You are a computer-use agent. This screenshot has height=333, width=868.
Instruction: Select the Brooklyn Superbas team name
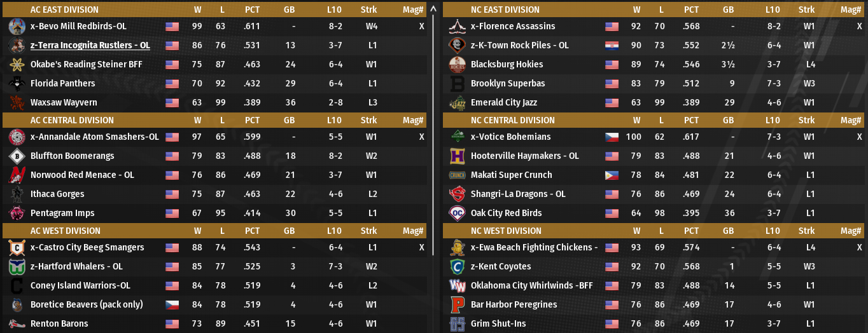coord(507,84)
